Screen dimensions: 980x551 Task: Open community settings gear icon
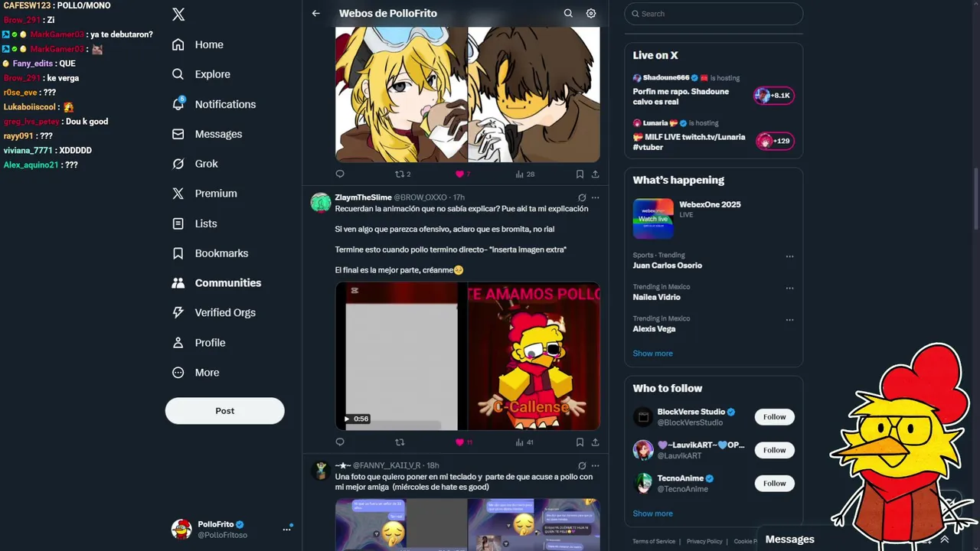[591, 14]
